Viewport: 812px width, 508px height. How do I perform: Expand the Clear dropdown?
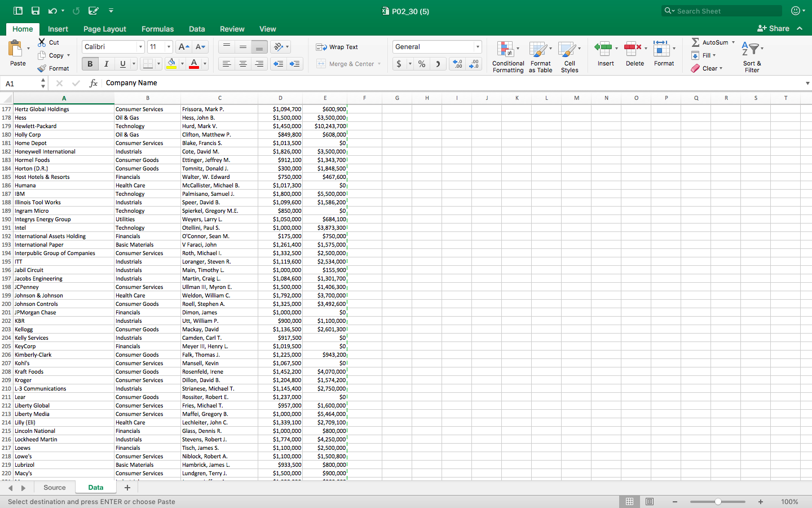721,68
